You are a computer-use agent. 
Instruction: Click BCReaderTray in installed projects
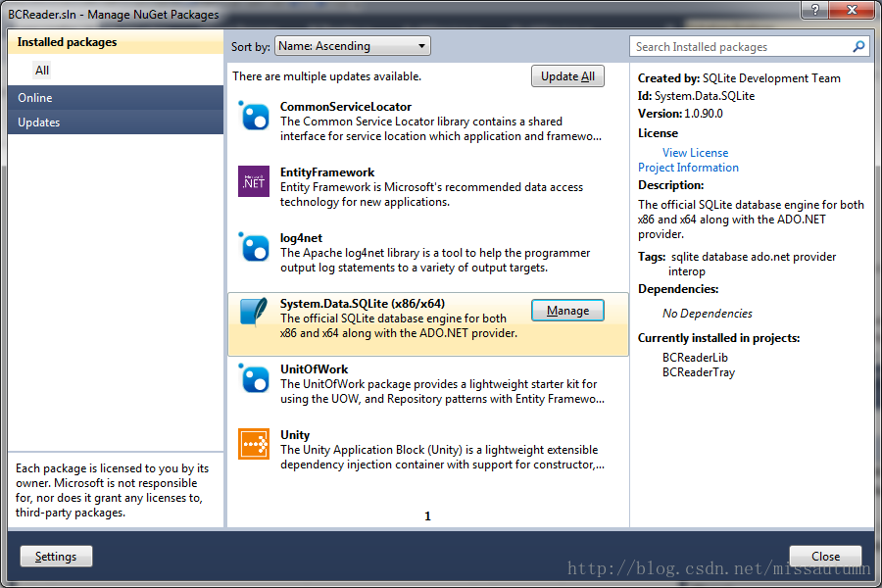click(698, 372)
